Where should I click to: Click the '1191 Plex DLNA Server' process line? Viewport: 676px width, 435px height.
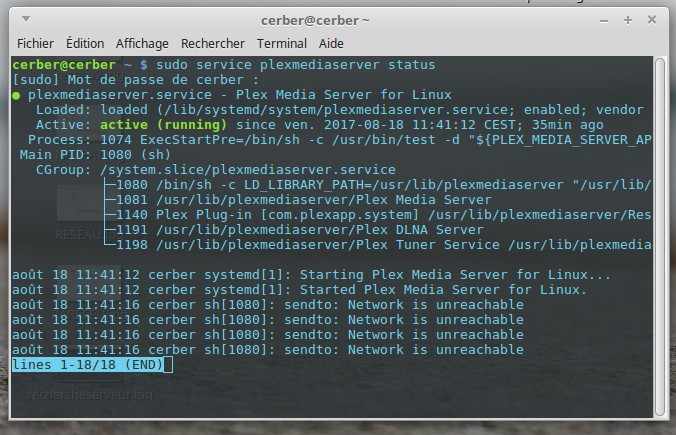point(300,230)
